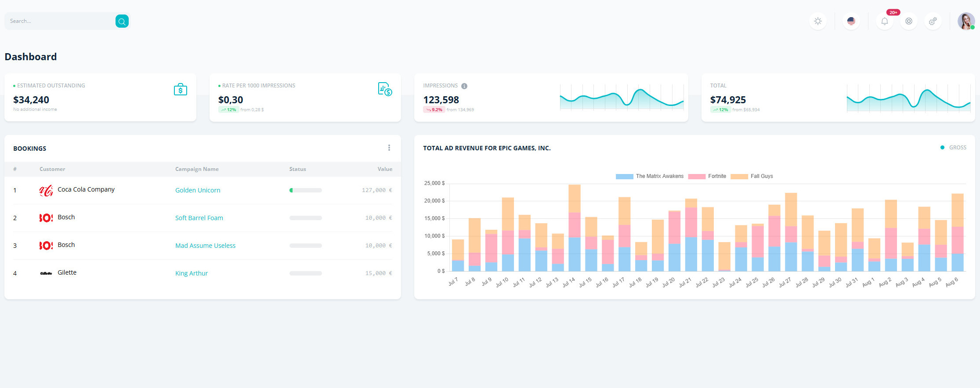Click the Coca Cola Company logo
The width and height of the screenshot is (980, 388).
click(46, 190)
